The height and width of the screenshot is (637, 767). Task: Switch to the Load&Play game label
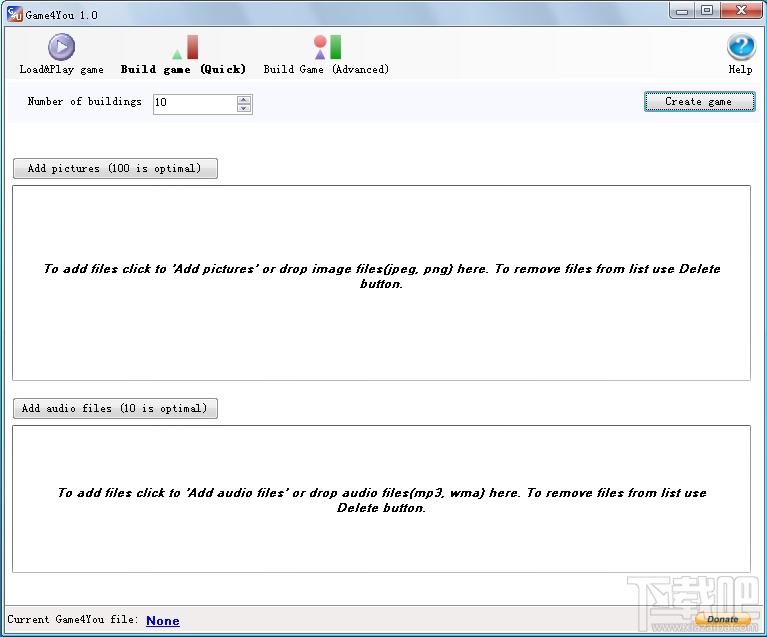(x=62, y=69)
